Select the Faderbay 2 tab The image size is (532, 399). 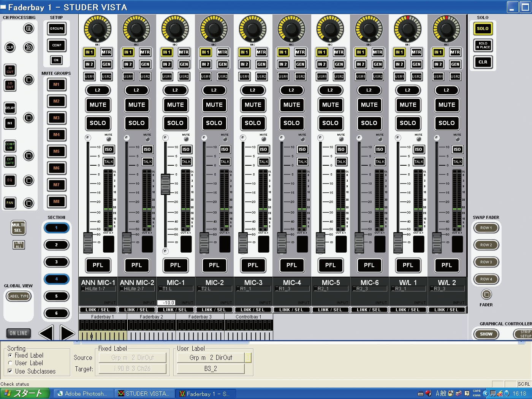coord(151,317)
